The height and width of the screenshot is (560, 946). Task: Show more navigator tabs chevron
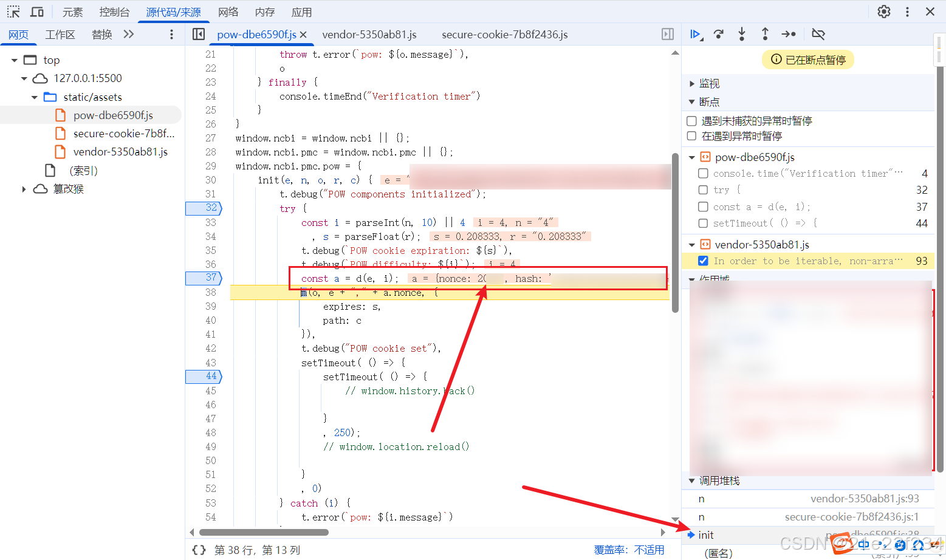[x=129, y=34]
